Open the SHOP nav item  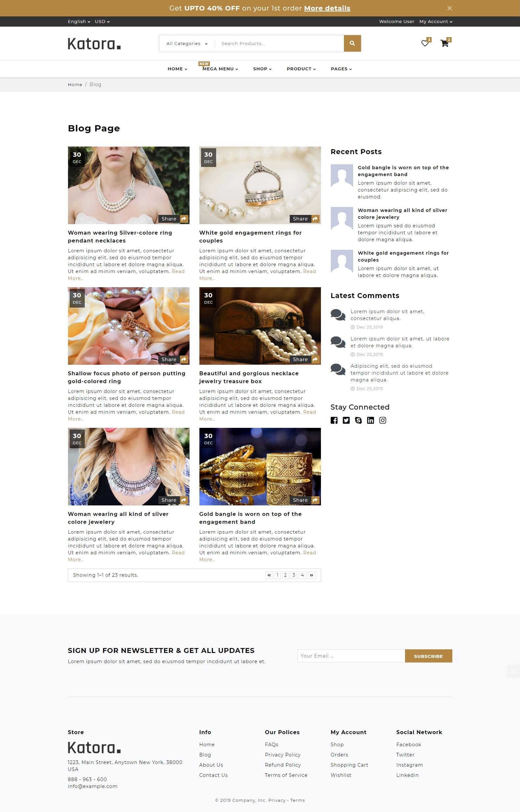point(262,69)
